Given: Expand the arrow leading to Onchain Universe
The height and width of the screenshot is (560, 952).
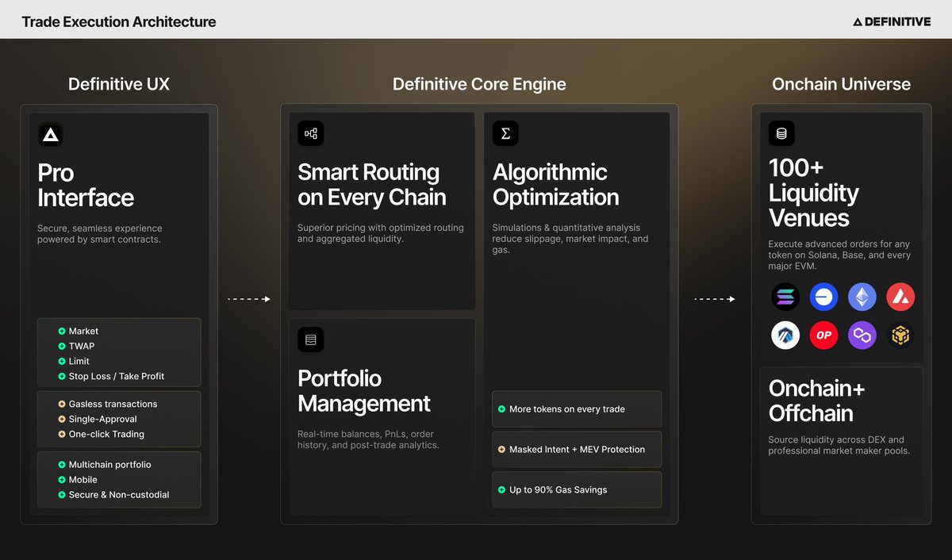Looking at the screenshot, I should pos(715,299).
